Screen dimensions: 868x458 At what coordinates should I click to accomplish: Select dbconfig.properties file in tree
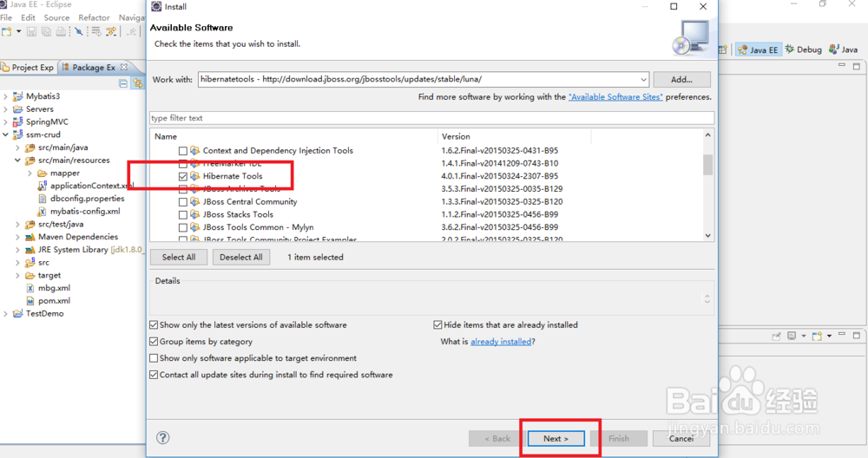[x=87, y=199]
